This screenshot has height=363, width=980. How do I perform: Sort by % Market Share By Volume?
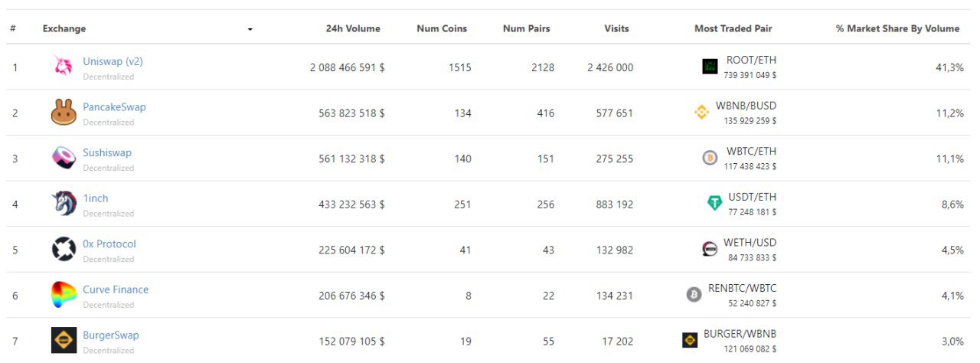897,28
